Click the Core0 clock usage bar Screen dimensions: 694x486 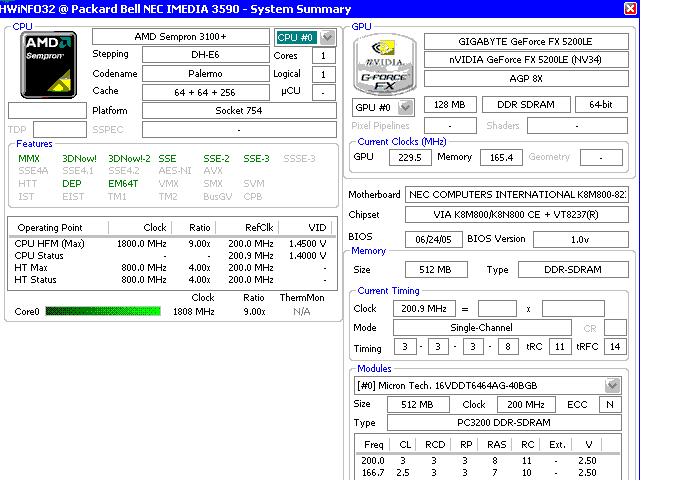click(x=103, y=311)
